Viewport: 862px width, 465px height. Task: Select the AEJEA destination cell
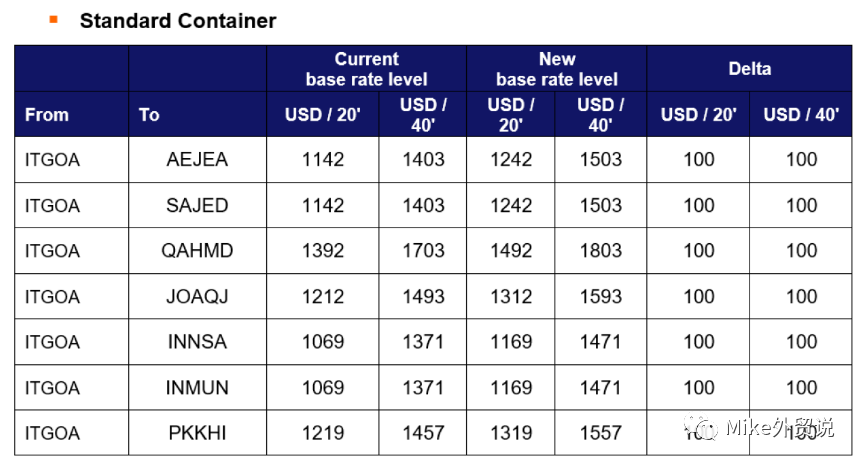pos(197,160)
